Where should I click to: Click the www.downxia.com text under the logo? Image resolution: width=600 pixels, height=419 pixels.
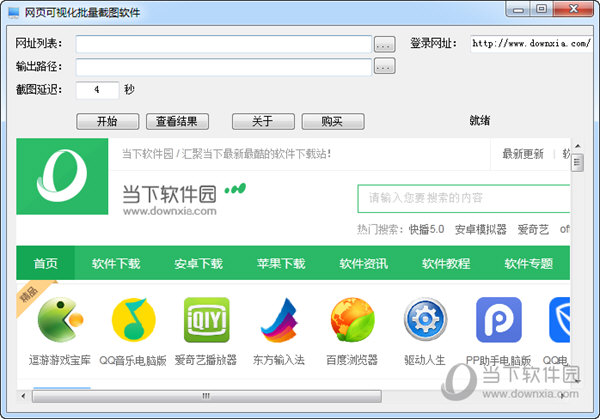pos(170,211)
